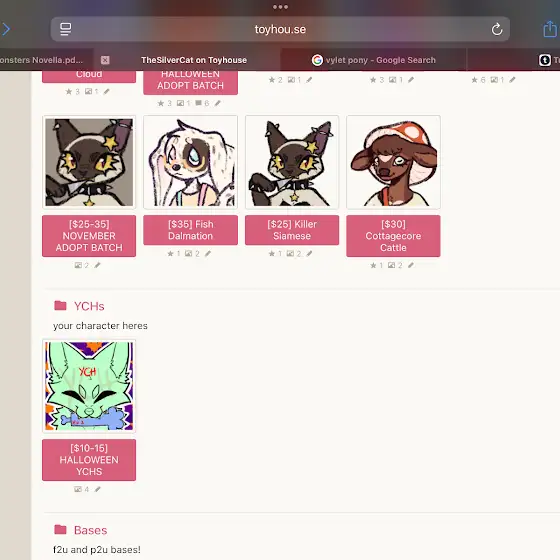Click the Bases folder icon
Viewport: 560px width, 560px height.
[x=60, y=529]
